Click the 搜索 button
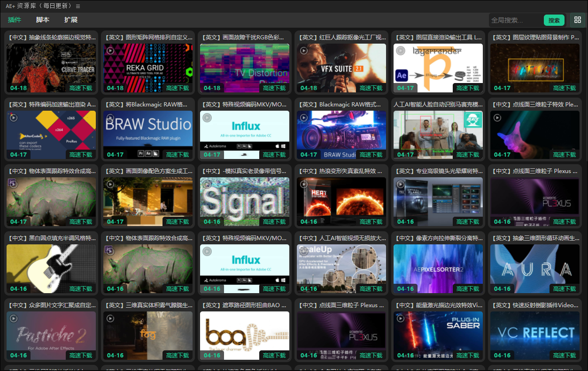The image size is (588, 371). point(554,20)
